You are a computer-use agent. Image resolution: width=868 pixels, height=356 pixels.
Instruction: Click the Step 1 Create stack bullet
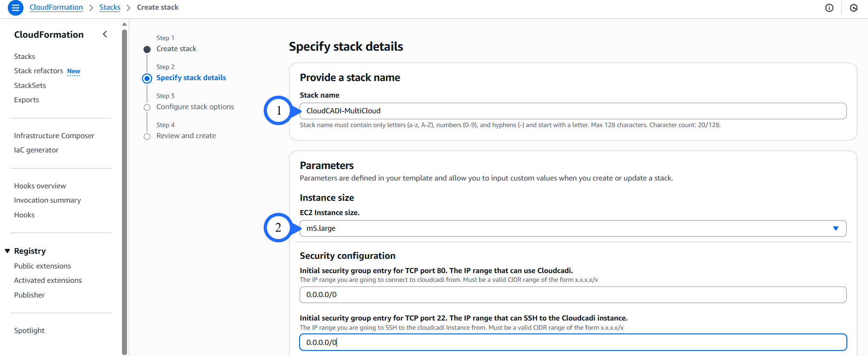[147, 49]
